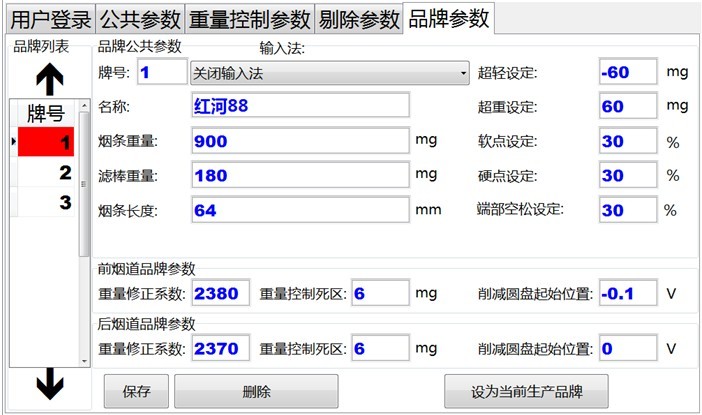Click the up arrow above brand list
The width and height of the screenshot is (702, 415).
[x=49, y=76]
